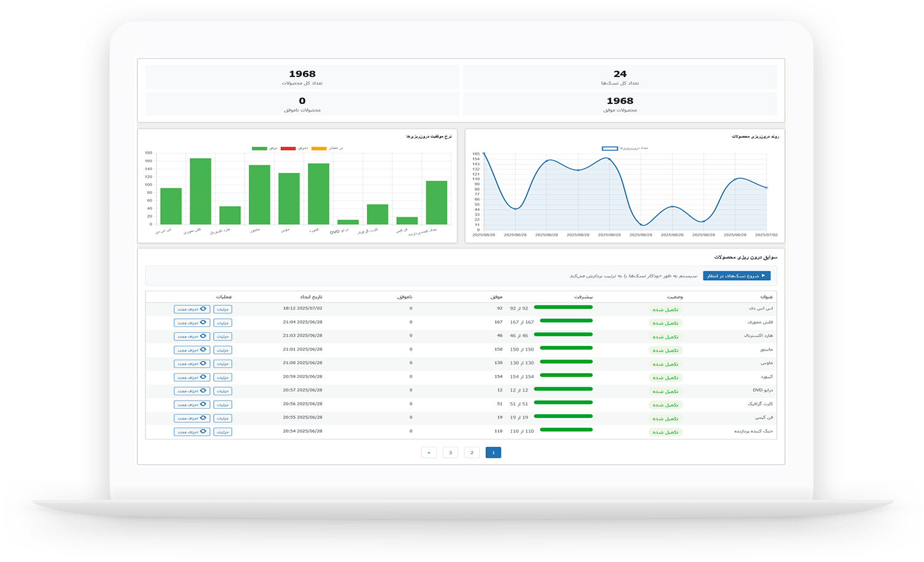This screenshot has width=924, height=562.
Task: Click the rerun refresh icon for the ماوس row
Action: coord(203,363)
